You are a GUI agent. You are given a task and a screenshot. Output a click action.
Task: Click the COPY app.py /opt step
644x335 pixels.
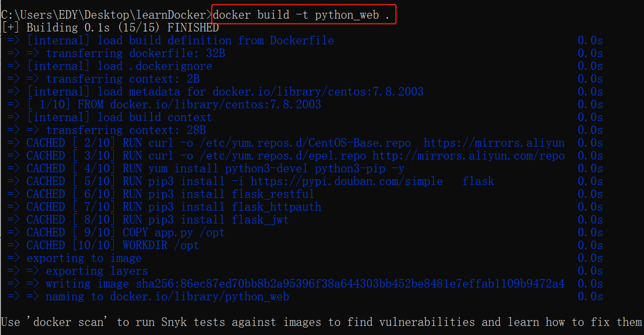(174, 233)
